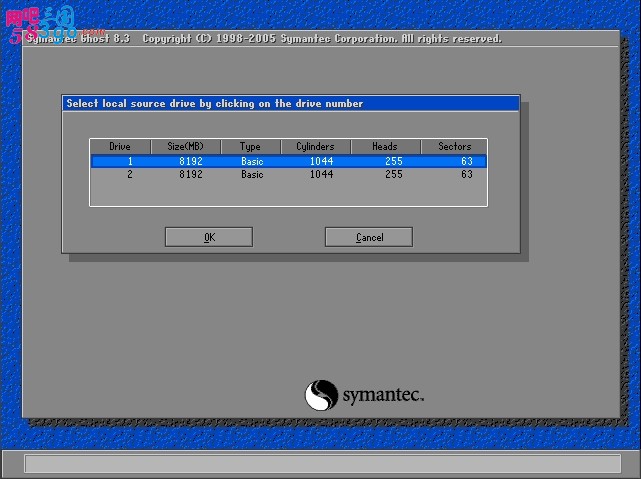Click the Cylinders column header
Viewport: 641px width, 479px height.
316,146
